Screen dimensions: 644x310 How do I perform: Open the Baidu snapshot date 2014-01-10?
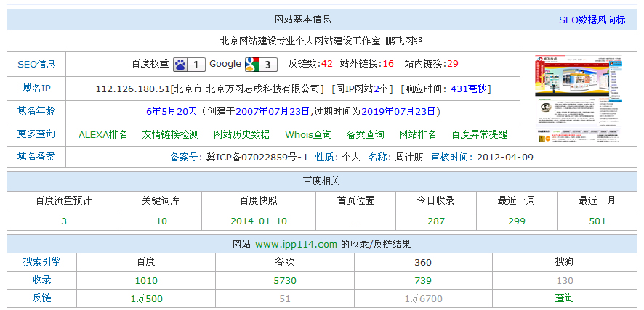pyautogui.click(x=259, y=221)
